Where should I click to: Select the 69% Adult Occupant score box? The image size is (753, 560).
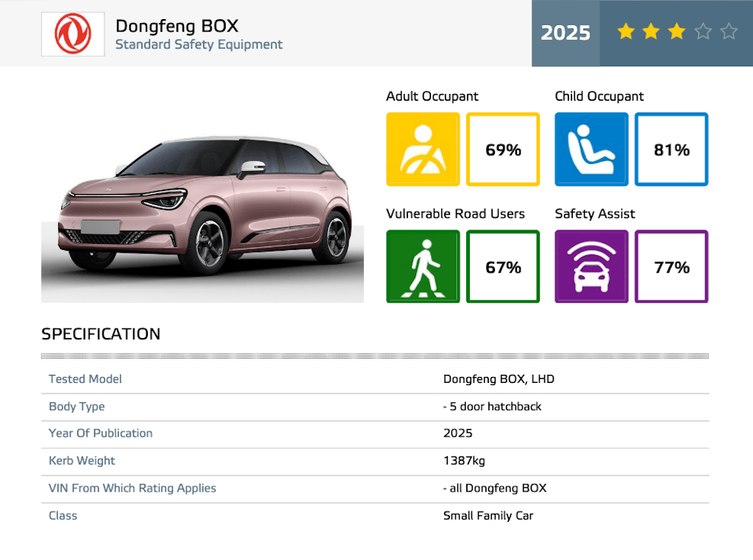coord(503,148)
